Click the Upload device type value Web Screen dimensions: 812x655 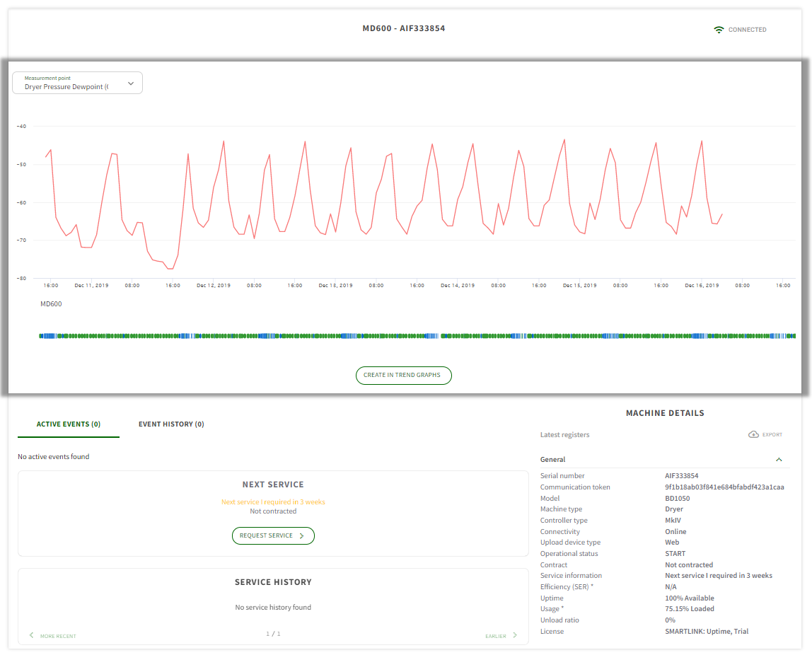tap(672, 543)
